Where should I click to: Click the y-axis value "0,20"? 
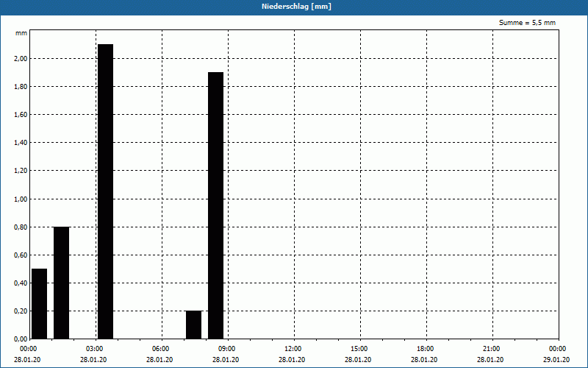tap(21, 311)
